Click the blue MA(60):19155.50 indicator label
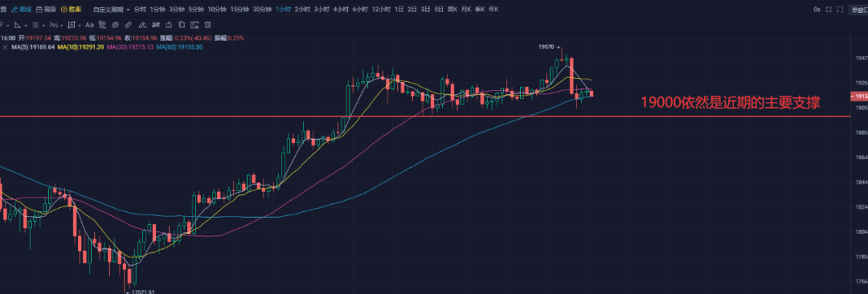The image size is (868, 294). [x=179, y=47]
